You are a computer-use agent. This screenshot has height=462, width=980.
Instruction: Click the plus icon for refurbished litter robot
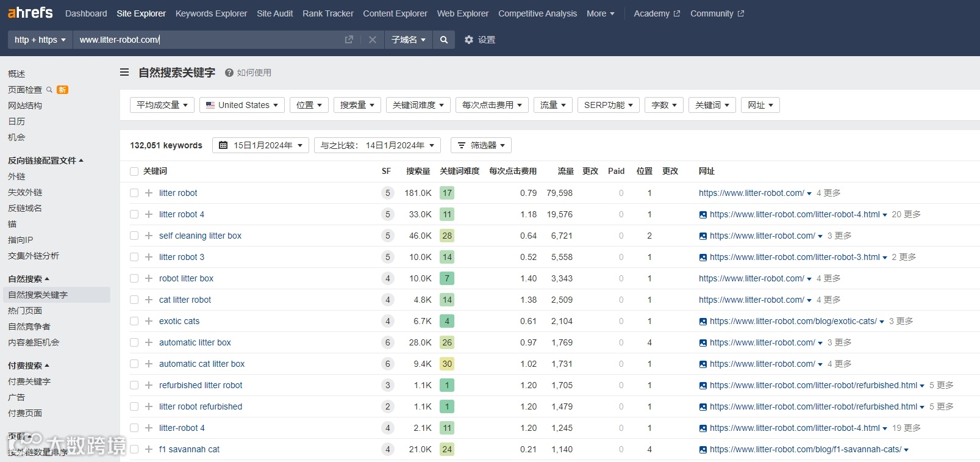[149, 385]
